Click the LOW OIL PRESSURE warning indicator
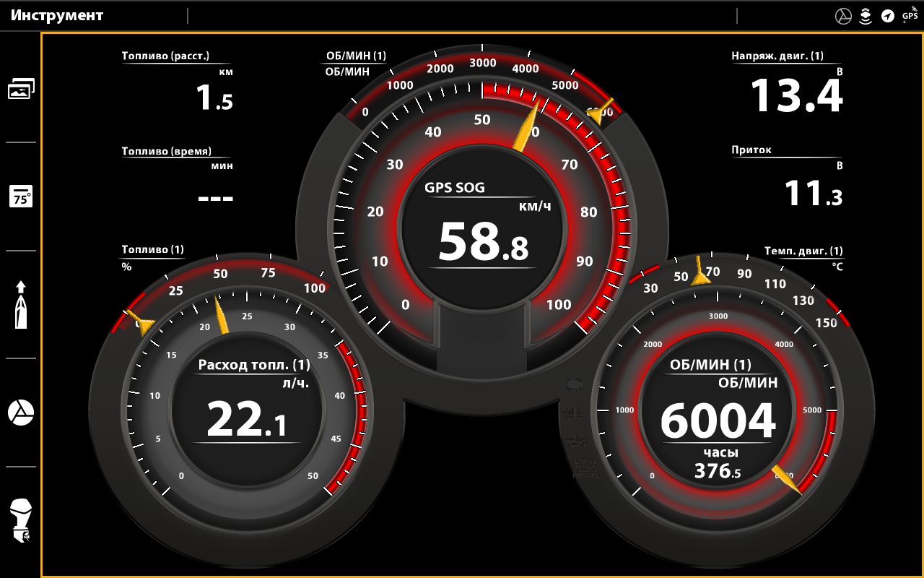 click(585, 467)
